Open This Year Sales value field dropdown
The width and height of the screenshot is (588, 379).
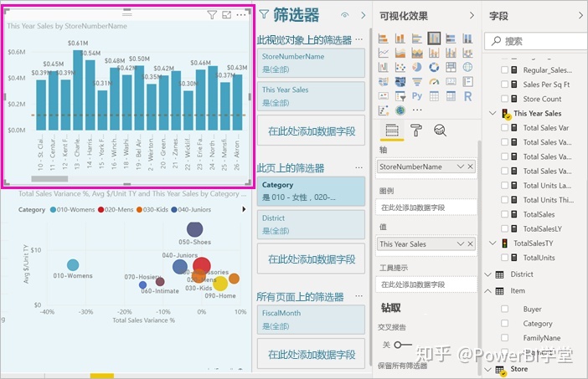point(461,243)
